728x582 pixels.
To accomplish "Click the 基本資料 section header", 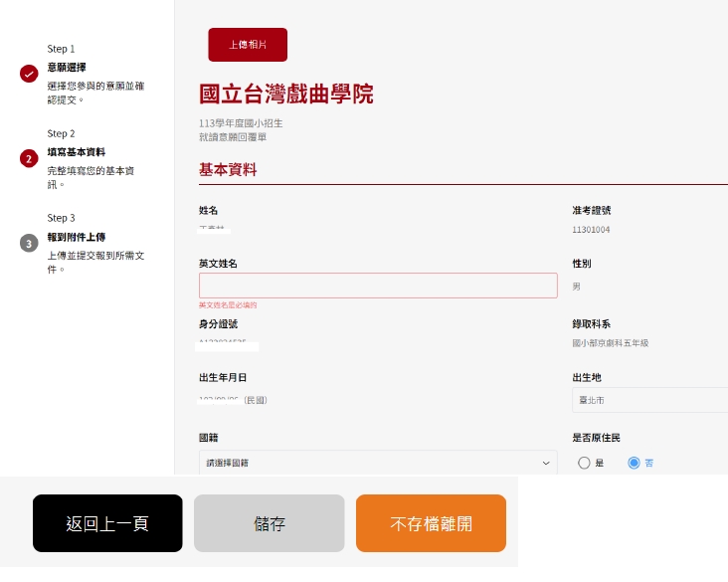I will pos(228,170).
